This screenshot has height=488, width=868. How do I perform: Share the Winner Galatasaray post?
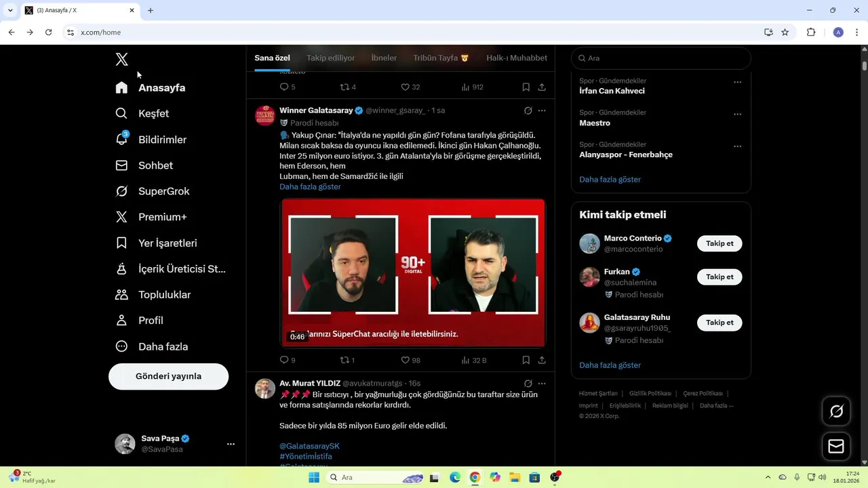[542, 361]
